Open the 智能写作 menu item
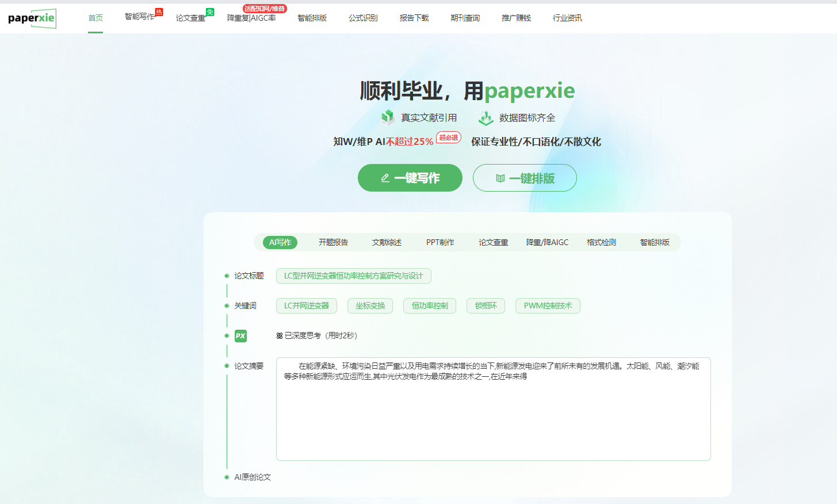 point(139,17)
